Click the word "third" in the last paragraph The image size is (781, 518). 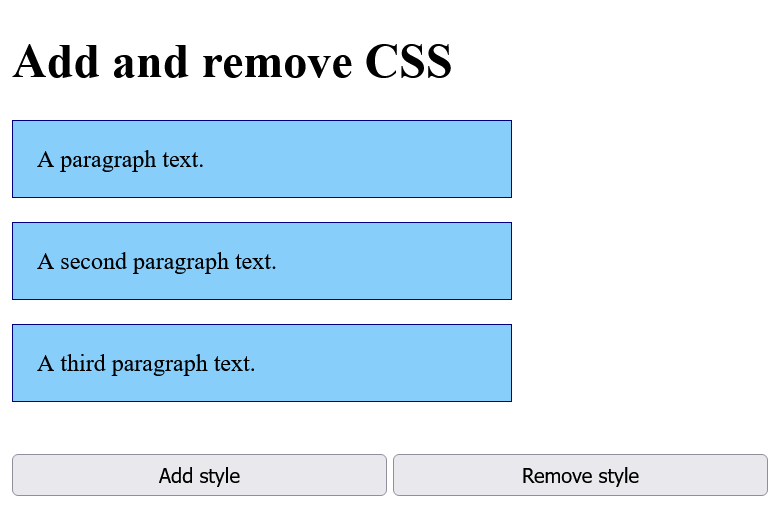[x=82, y=363]
